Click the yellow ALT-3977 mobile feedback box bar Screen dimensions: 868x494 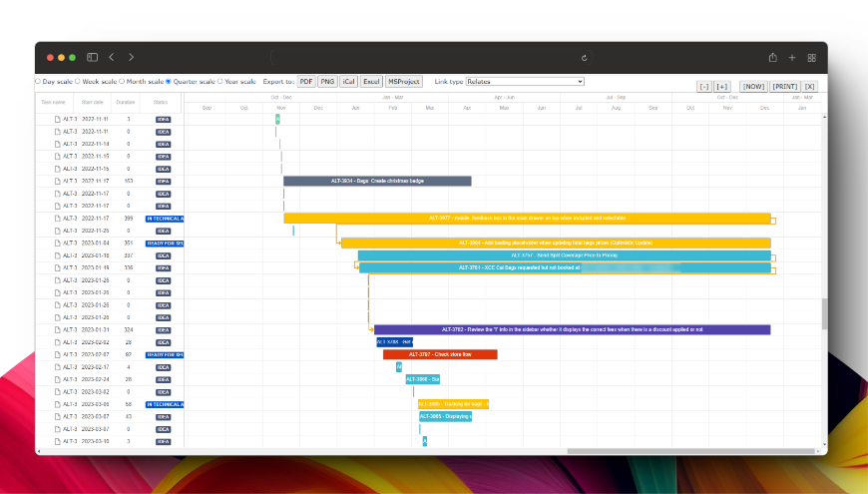[527, 219]
